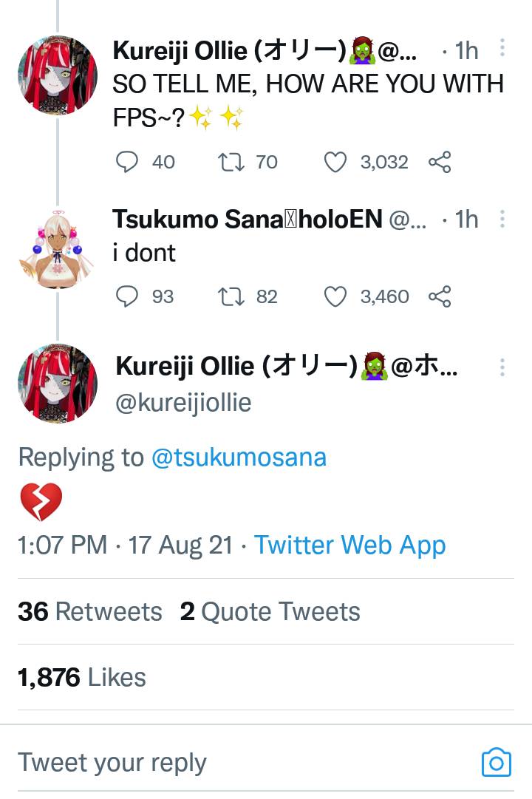Open more options on the main tweet
The image size is (532, 799).
pos(502,367)
